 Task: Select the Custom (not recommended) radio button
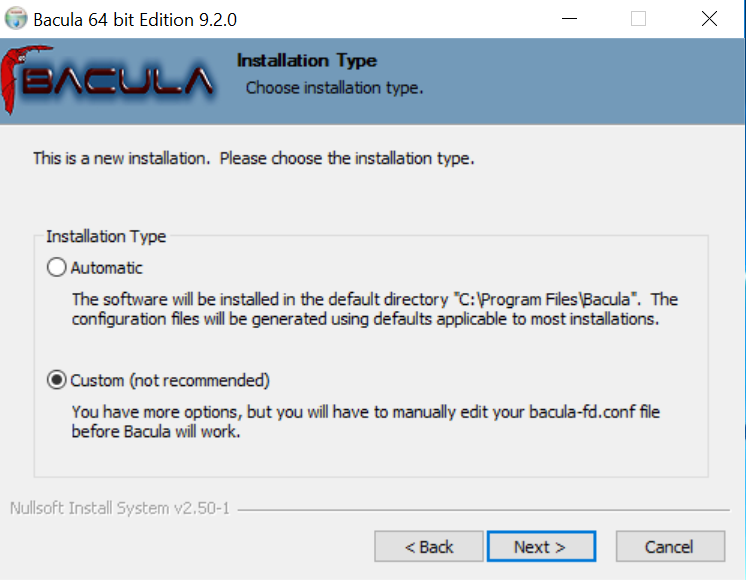pos(57,380)
